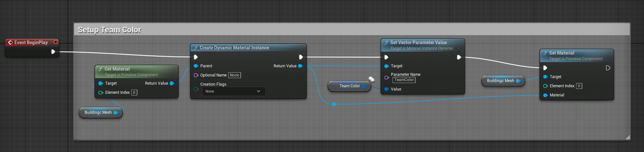Viewport: 644px width, 152px height.
Task: Click Get Material Element Index pin
Action: click(x=101, y=93)
